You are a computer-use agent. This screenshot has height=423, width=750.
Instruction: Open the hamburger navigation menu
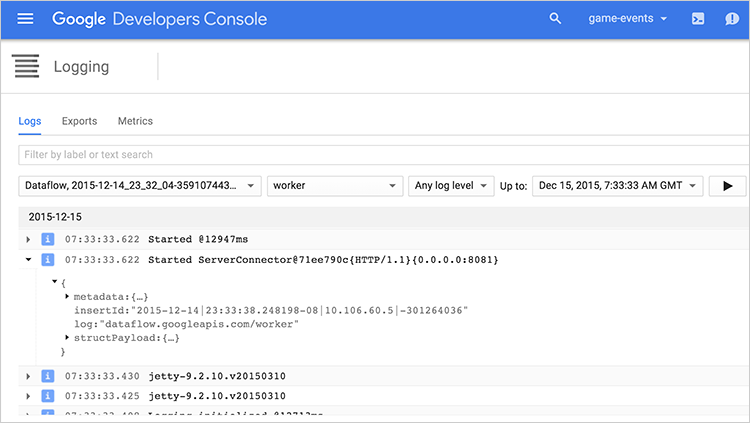[x=25, y=19]
